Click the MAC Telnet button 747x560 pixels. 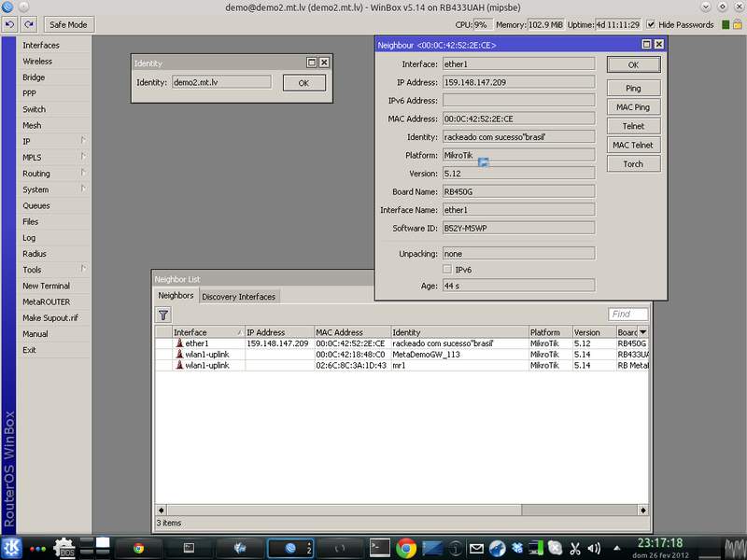(x=633, y=145)
